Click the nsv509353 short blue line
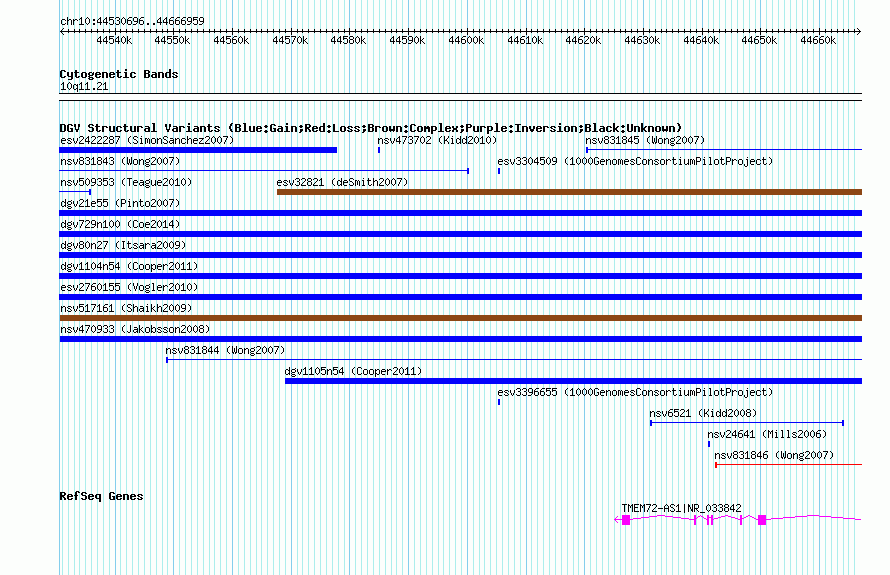890x575 pixels. (x=75, y=192)
